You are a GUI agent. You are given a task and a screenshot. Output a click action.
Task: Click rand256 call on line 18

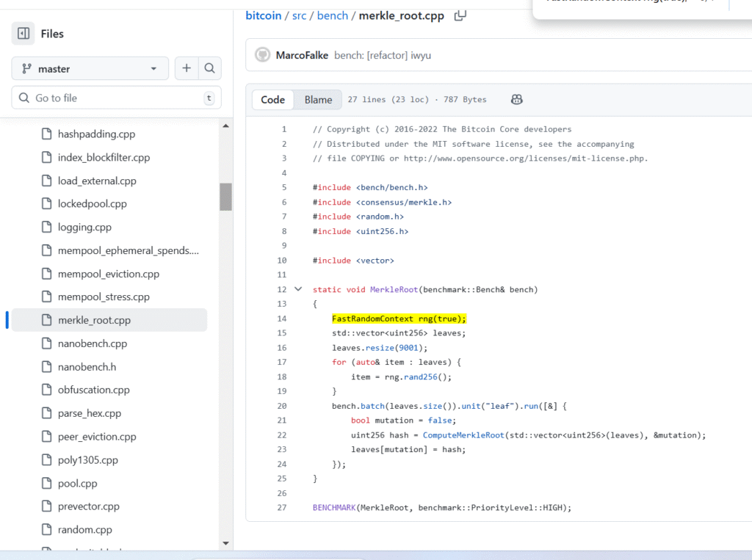[x=421, y=377]
